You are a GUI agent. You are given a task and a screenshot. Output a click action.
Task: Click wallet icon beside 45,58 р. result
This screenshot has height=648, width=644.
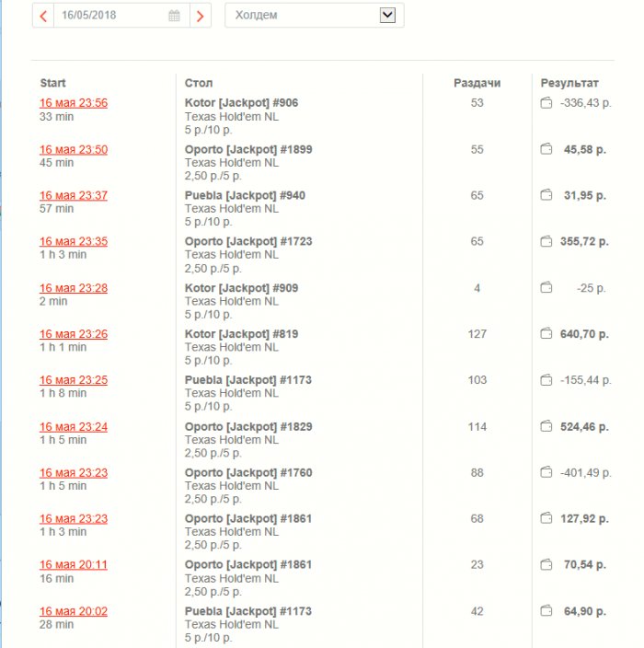[546, 149]
